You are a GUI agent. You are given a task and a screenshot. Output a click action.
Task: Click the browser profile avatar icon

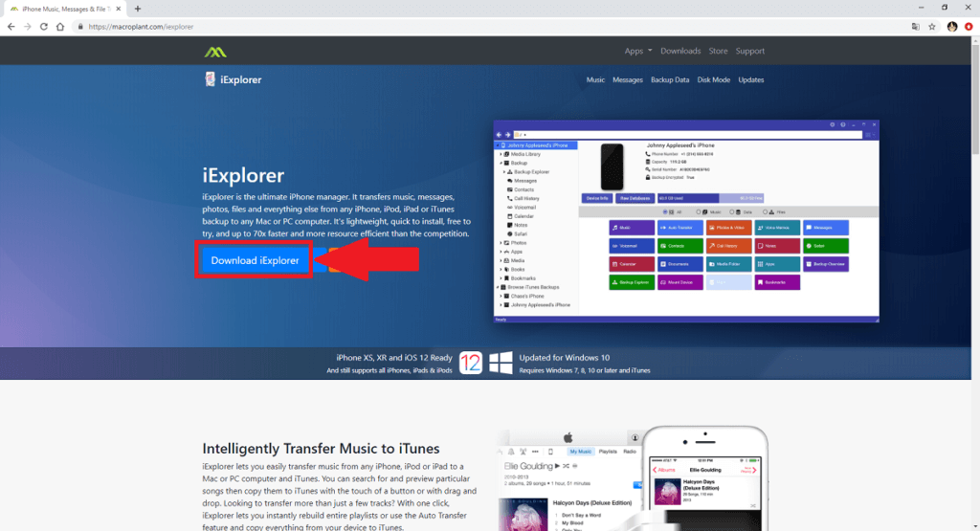click(952, 27)
